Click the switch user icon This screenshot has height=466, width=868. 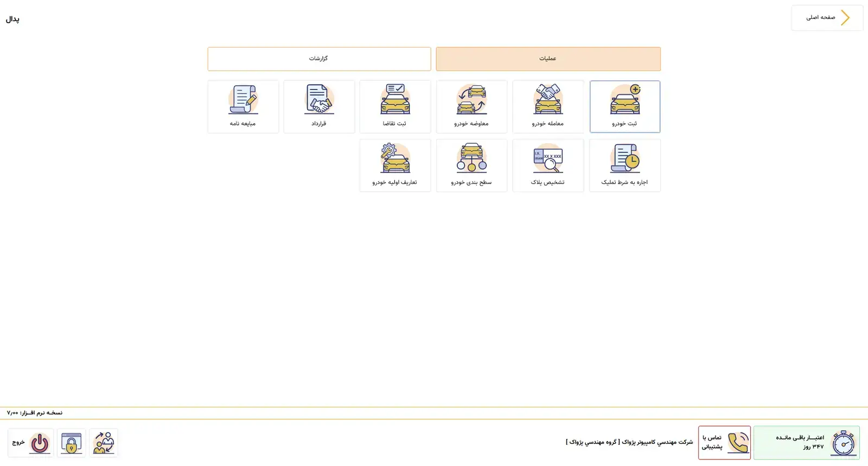103,443
